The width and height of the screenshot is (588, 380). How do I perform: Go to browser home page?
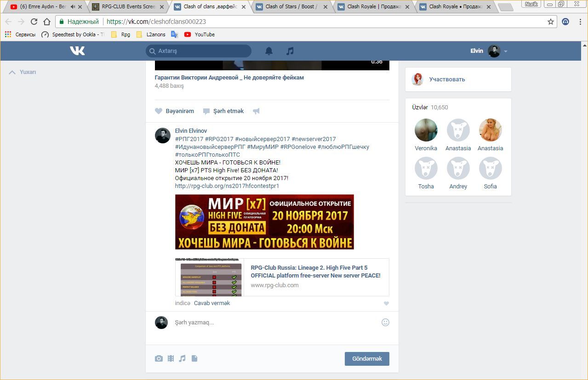coord(47,22)
